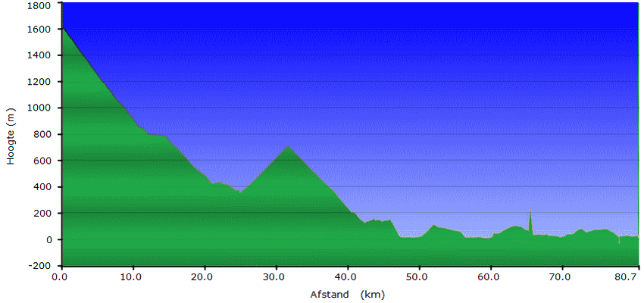The width and height of the screenshot is (644, 303).
Task: Click the 0 height axis tick label
Action: pos(50,239)
